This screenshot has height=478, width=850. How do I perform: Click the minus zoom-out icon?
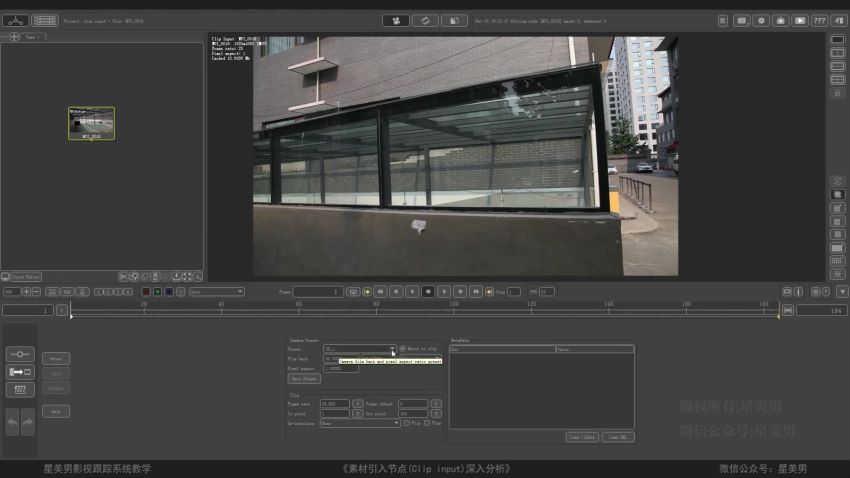coord(36,292)
